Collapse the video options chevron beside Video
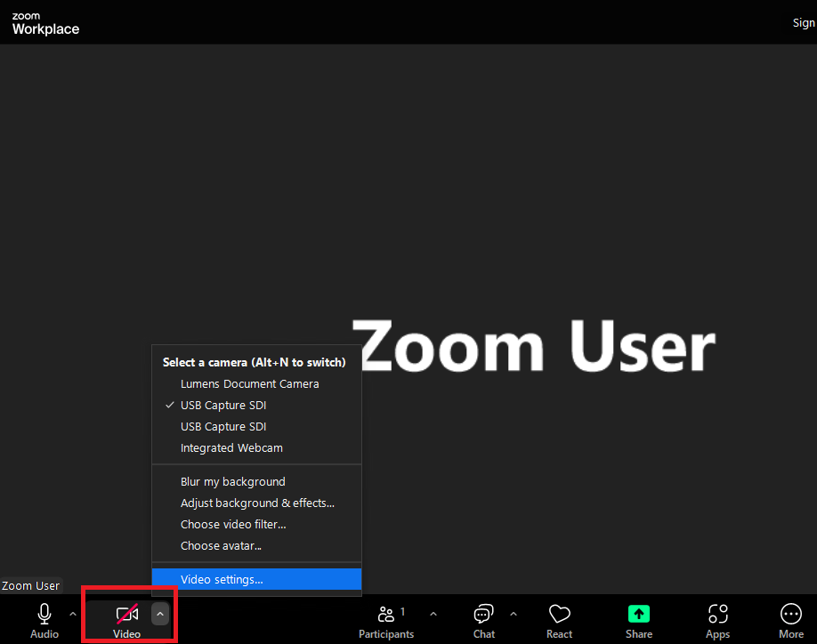This screenshot has width=817, height=644. pos(160,614)
